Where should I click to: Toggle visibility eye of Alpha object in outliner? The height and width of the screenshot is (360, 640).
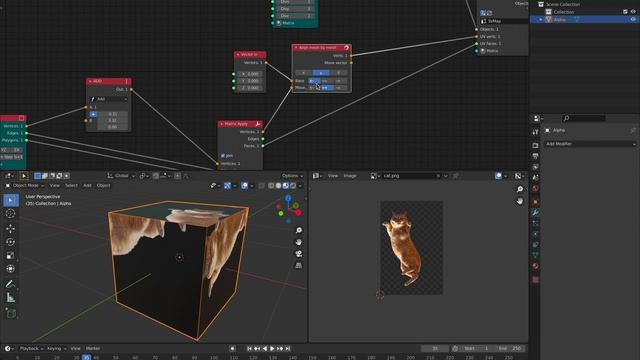tap(633, 20)
